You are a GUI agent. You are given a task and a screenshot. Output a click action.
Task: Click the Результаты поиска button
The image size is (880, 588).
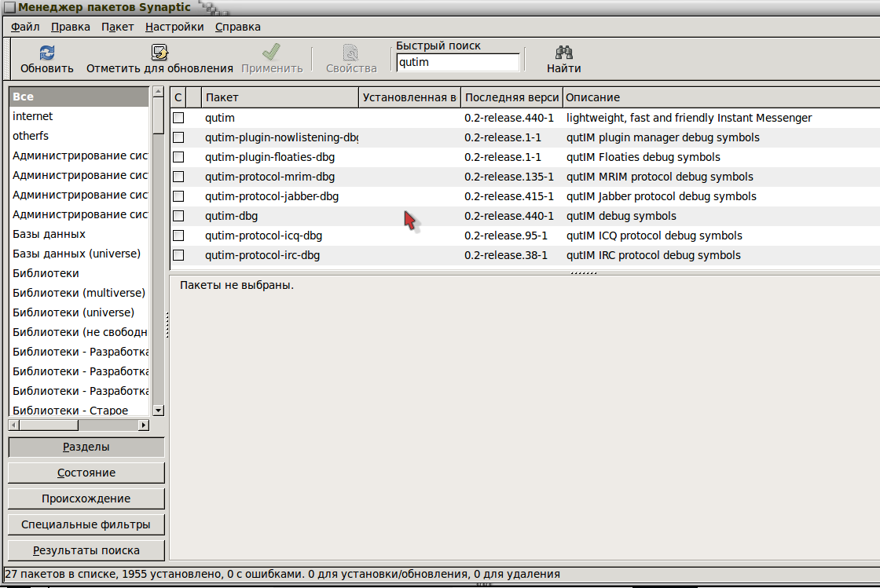86,550
